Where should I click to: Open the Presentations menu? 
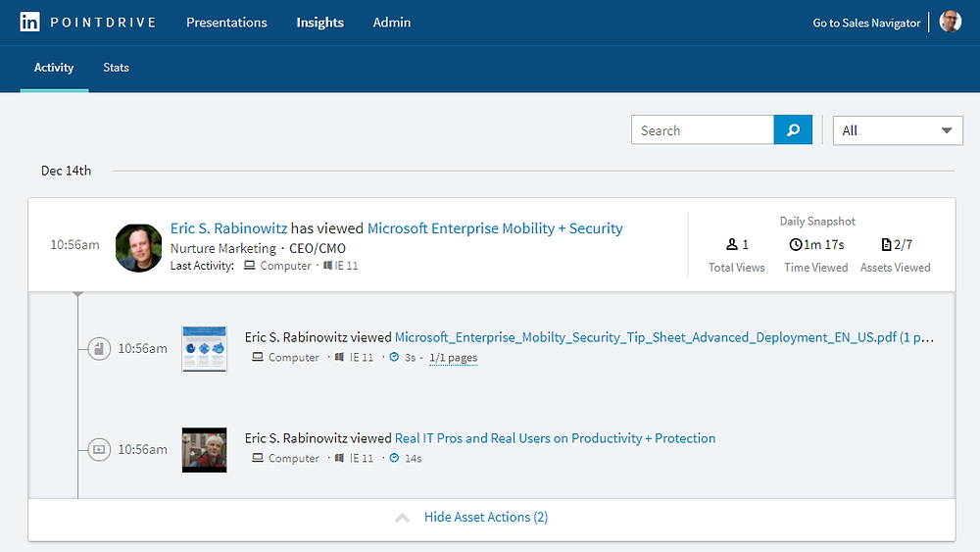click(227, 23)
